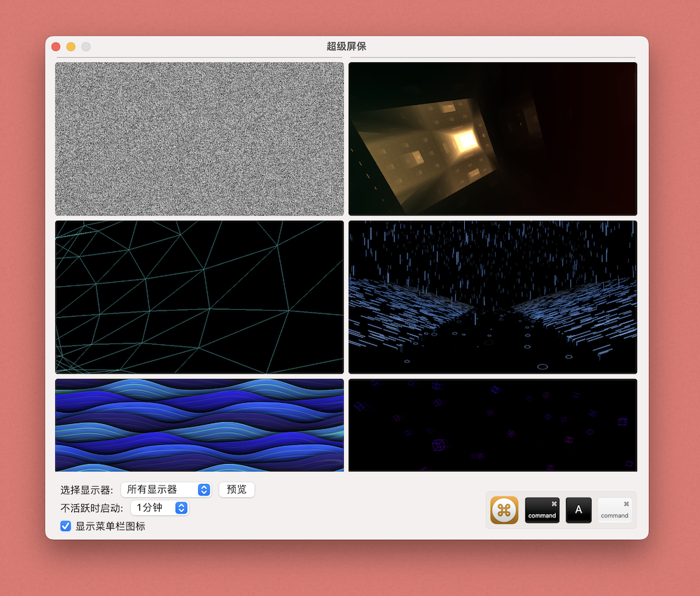Click the orange command-symbol app icon
Image resolution: width=700 pixels, height=596 pixels.
pyautogui.click(x=504, y=510)
